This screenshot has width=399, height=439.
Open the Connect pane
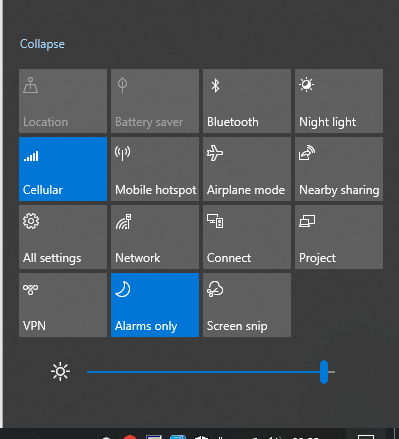click(247, 237)
